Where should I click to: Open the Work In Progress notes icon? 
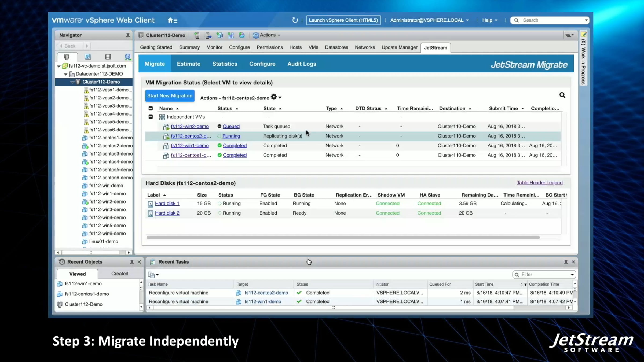coord(583,34)
